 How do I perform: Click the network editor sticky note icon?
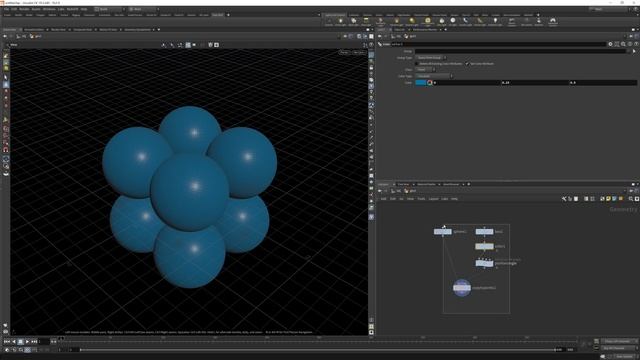coord(608,199)
